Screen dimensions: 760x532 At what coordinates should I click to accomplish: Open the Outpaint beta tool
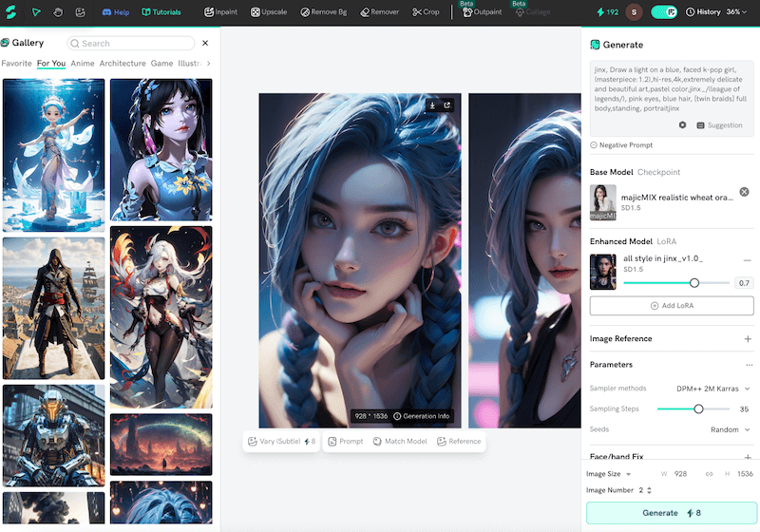(482, 12)
